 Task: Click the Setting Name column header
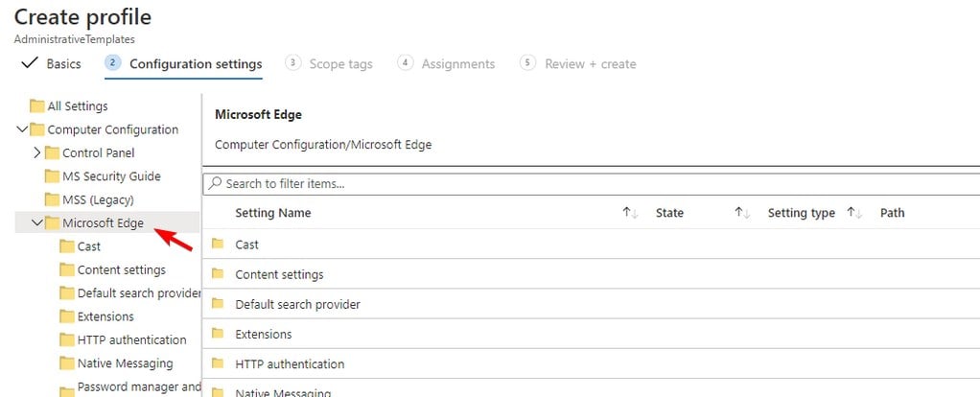[272, 213]
